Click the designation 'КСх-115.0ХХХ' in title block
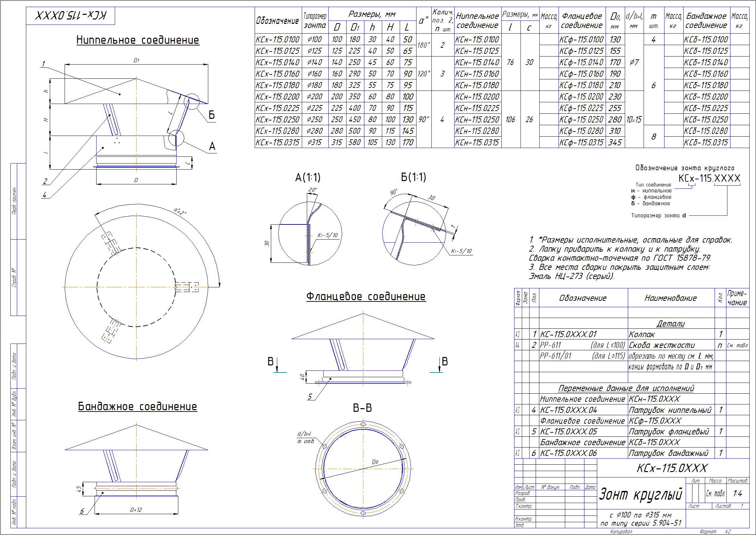Viewport: 756px width, 535px height. pyautogui.click(x=672, y=468)
